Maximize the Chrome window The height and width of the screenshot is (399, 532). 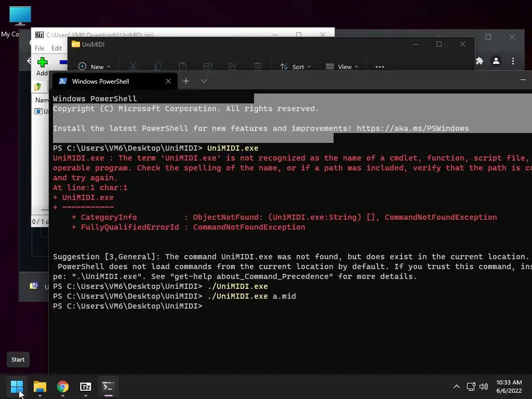[x=488, y=37]
